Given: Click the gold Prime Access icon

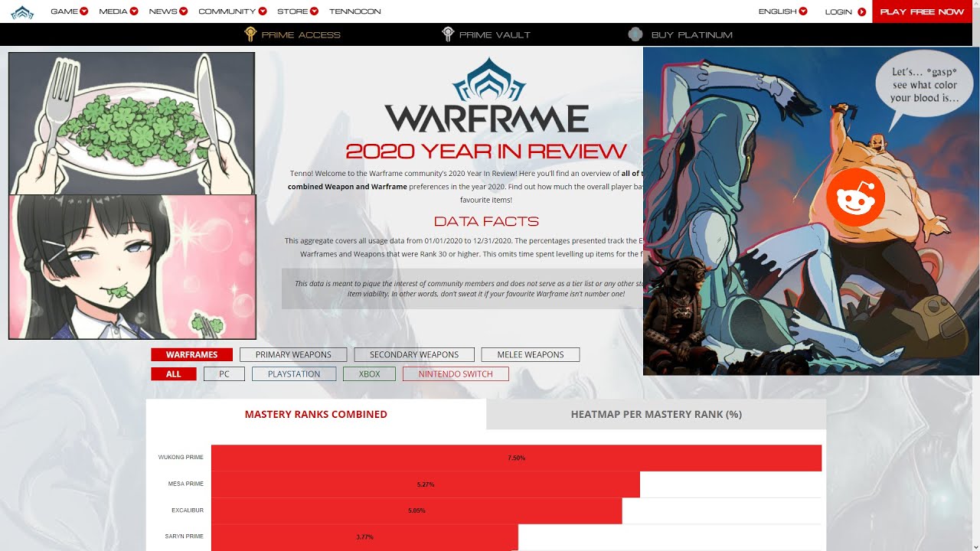Looking at the screenshot, I should [250, 34].
